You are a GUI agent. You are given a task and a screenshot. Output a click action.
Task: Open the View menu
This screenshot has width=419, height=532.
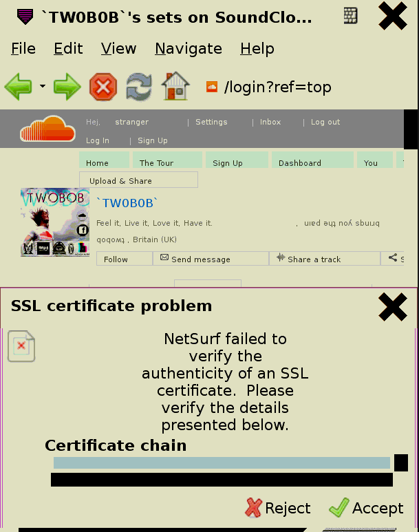(x=118, y=48)
